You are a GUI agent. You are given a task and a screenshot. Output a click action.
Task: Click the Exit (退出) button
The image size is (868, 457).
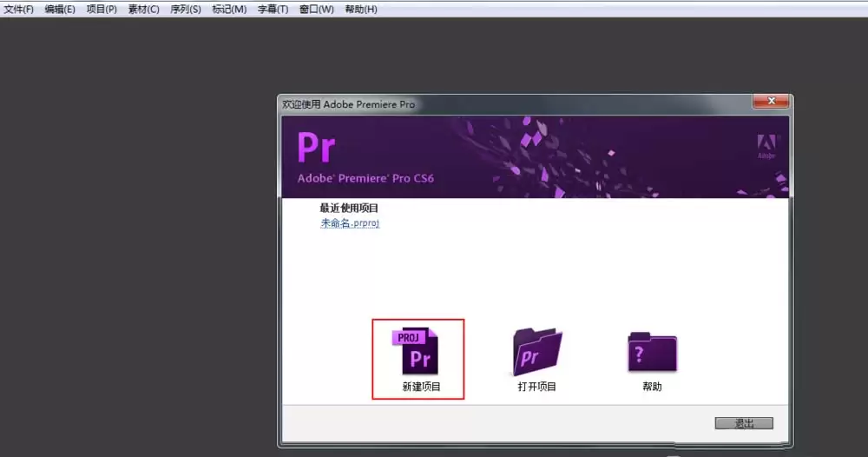click(744, 423)
